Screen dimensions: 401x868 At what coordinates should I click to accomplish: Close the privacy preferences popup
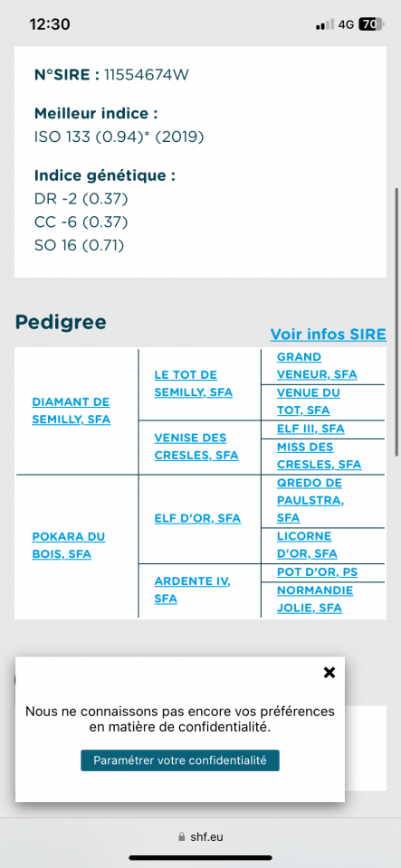coord(329,673)
